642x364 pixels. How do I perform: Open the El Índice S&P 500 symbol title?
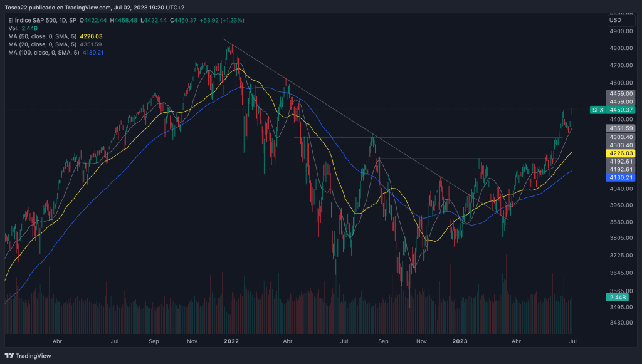click(x=42, y=21)
